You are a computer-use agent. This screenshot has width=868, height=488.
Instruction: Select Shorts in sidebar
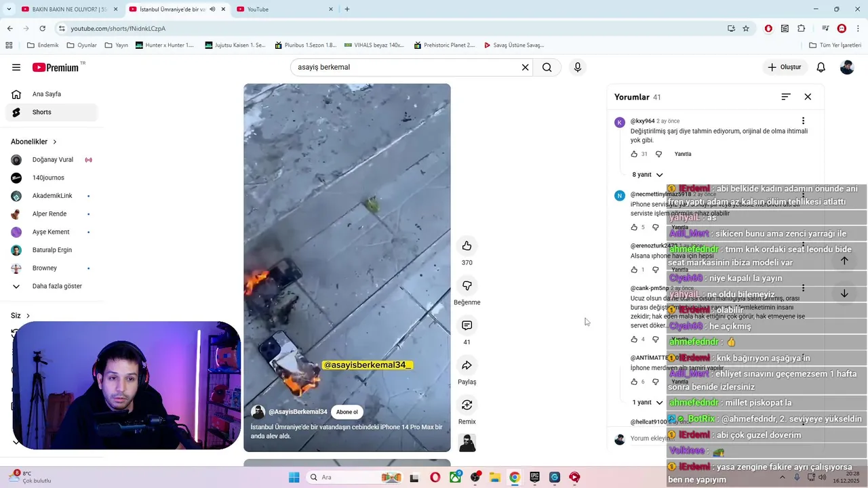(x=51, y=113)
